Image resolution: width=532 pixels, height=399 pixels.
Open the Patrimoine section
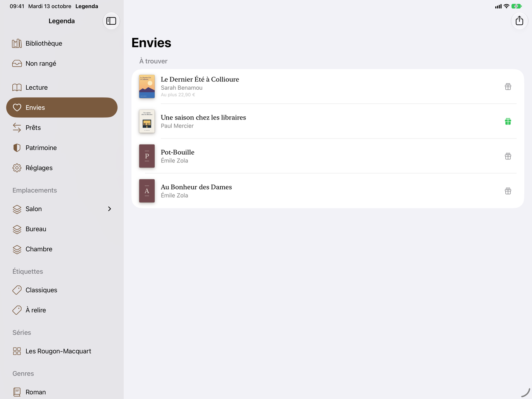[x=62, y=148]
